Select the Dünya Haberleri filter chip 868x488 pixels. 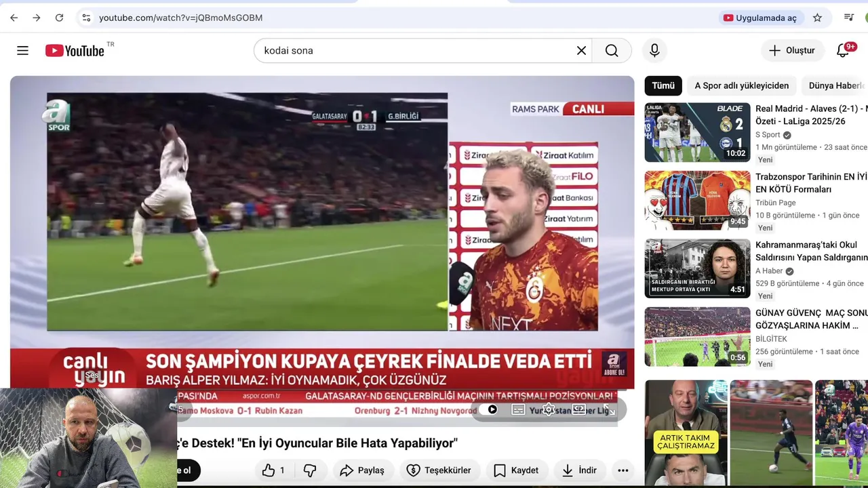click(835, 85)
